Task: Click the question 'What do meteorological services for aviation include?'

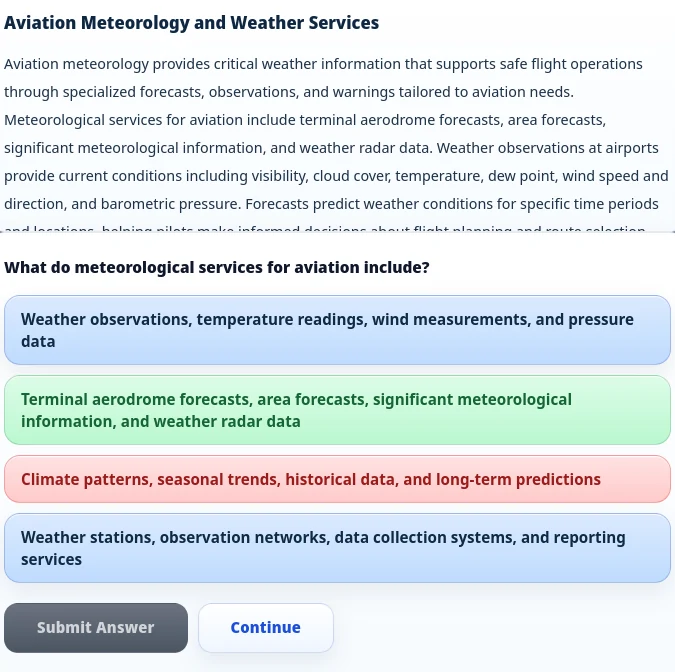Action: (217, 267)
